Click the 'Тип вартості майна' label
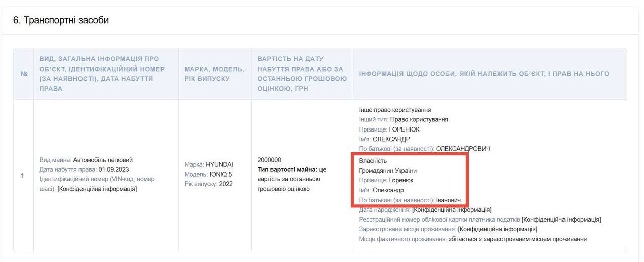This screenshot has width=644, height=262. [x=287, y=169]
